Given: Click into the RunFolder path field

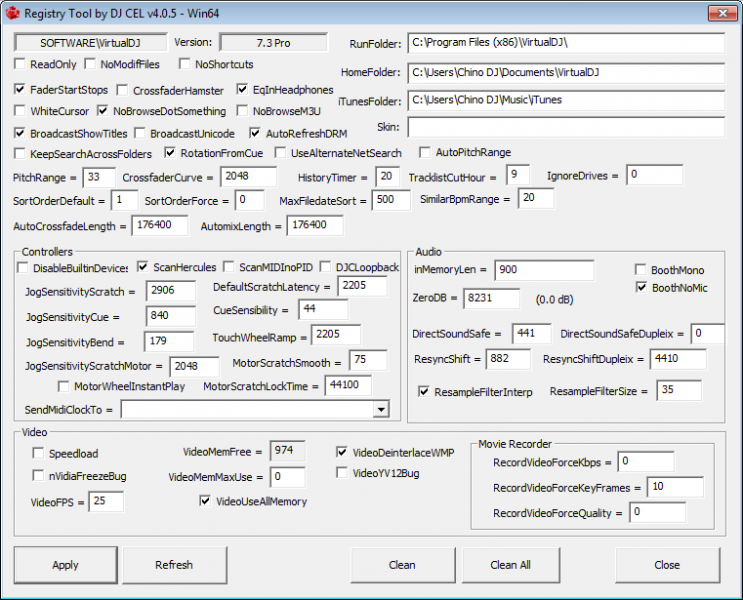Looking at the screenshot, I should click(566, 43).
